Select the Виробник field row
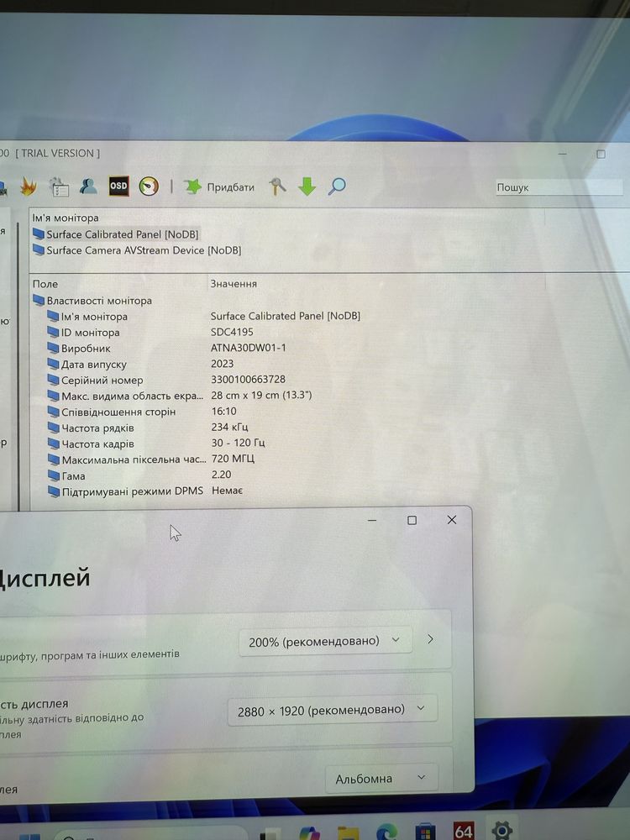Screen dimensions: 630x840 click(79, 349)
